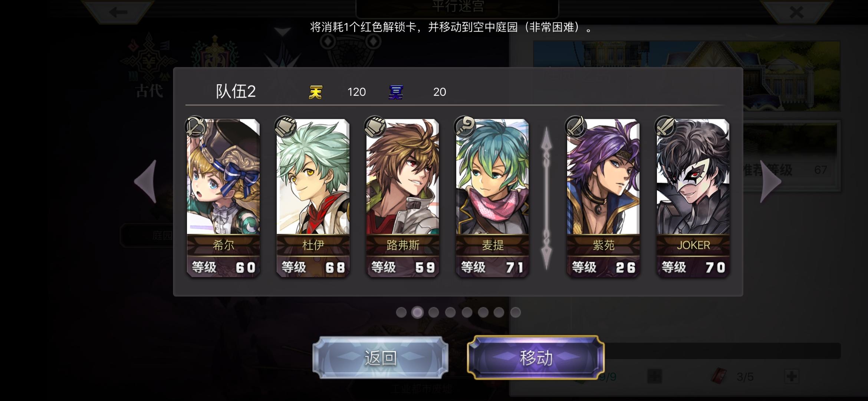Click the back arrow at top left
The image size is (868, 401).
coord(118,12)
